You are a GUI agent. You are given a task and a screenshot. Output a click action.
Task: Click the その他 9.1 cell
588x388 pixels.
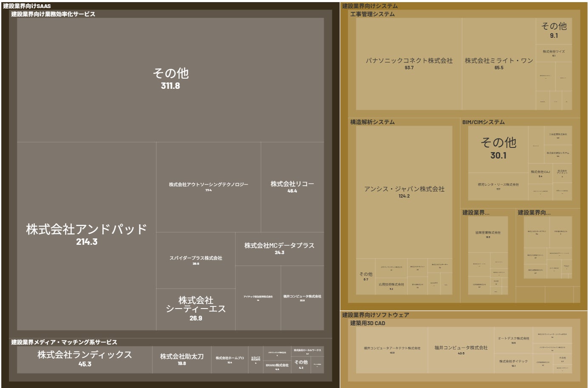tap(554, 31)
